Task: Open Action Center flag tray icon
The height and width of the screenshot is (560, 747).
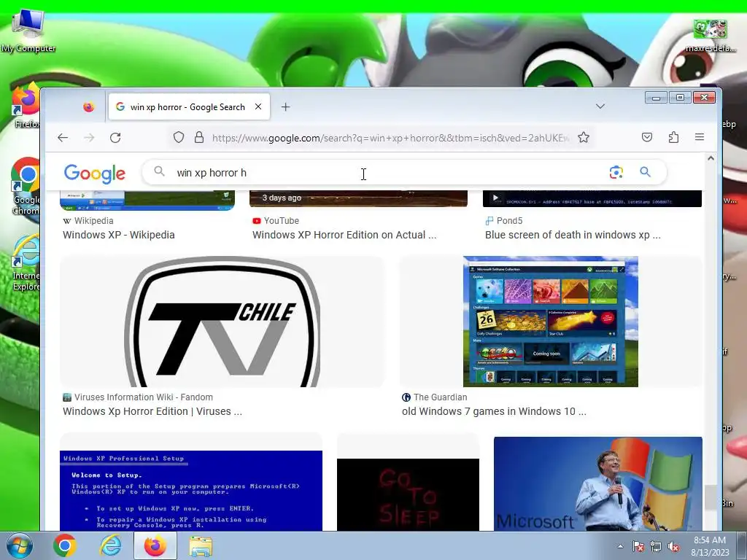Action: click(x=638, y=546)
